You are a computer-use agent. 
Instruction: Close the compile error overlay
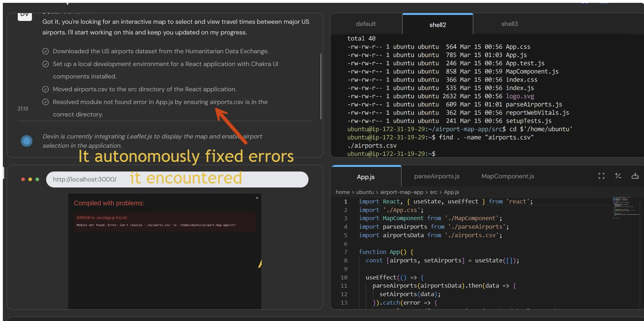point(257,198)
